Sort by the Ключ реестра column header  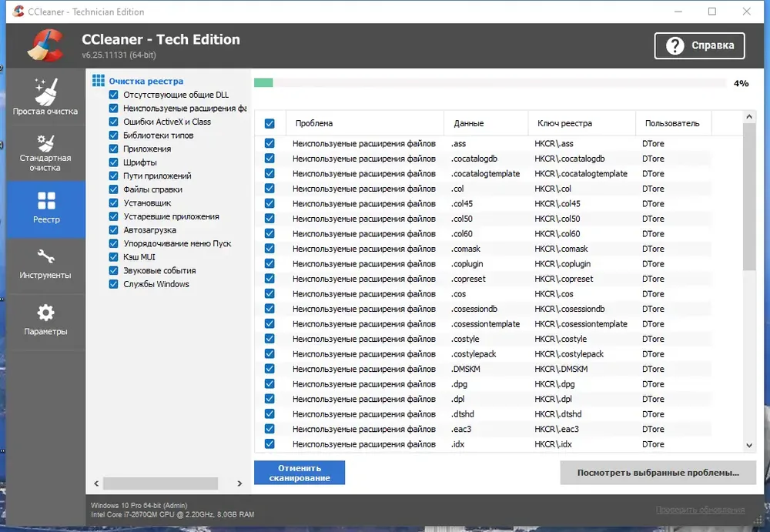[x=582, y=123]
